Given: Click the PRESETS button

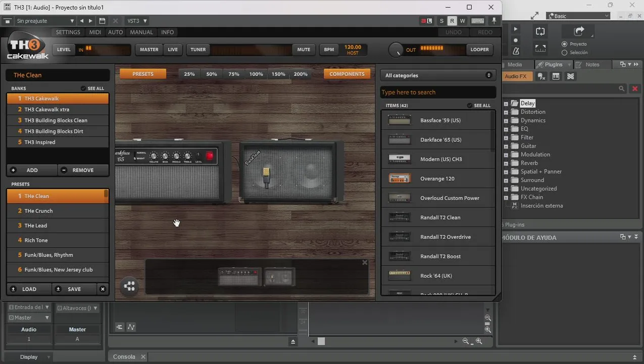Looking at the screenshot, I should click(x=143, y=74).
